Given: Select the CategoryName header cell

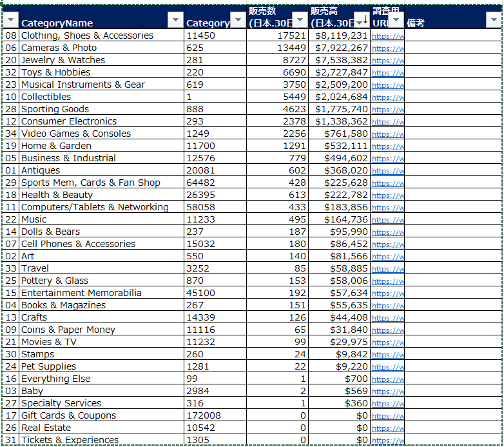Looking at the screenshot, I should click(101, 17).
